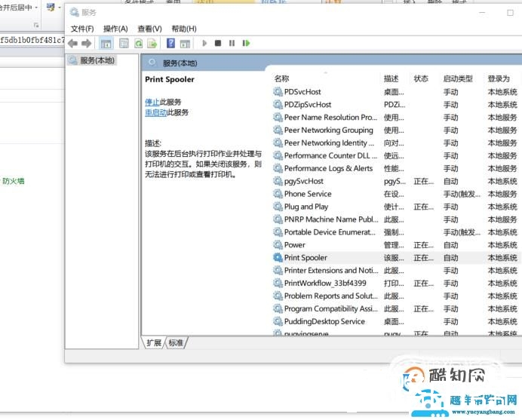The width and height of the screenshot is (522, 420).
Task: Switch to the 扩展 tab
Action: coord(154,343)
